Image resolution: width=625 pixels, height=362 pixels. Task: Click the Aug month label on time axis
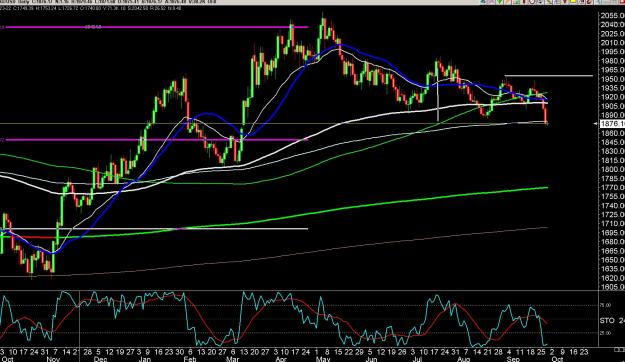(463, 359)
